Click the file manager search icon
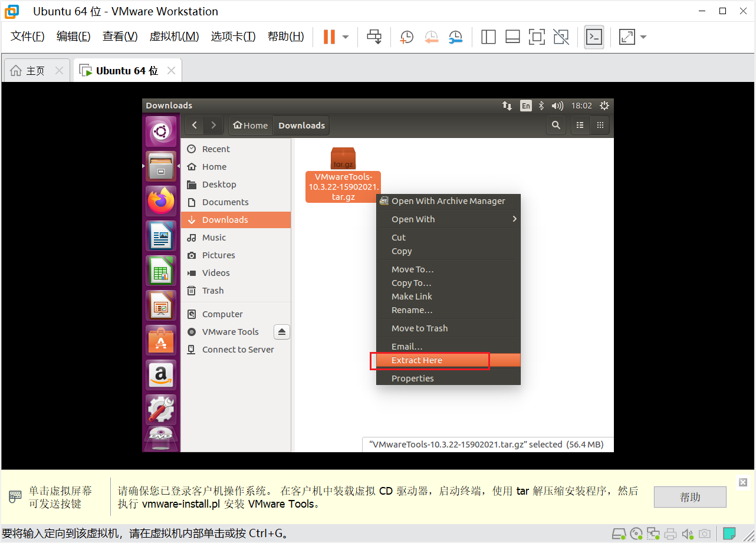The height and width of the screenshot is (543, 756). click(x=556, y=125)
